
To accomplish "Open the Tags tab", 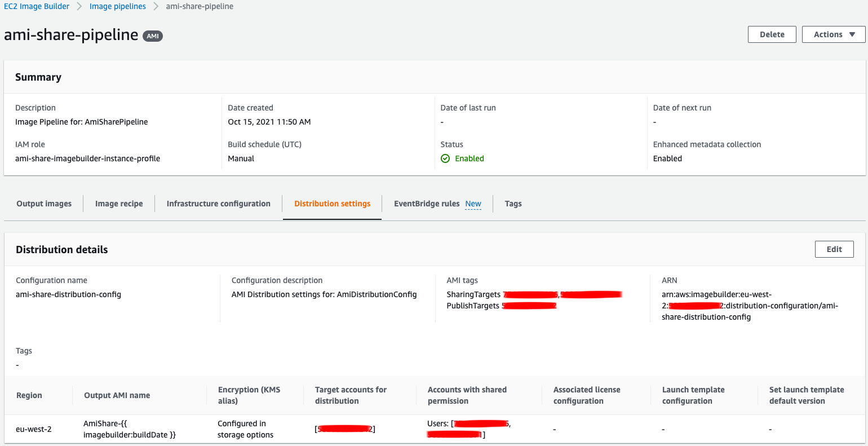I will (513, 204).
